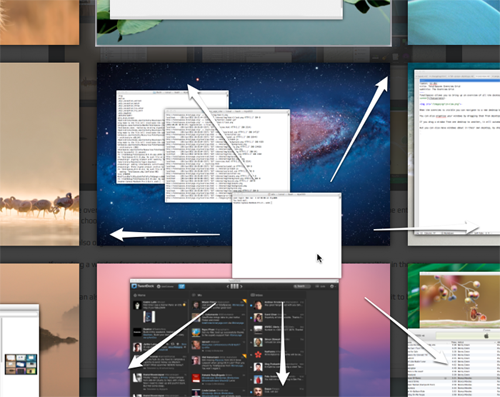Viewport: 500px width, 397px height.
Task: Click the Home column header in TweetDeck
Action: (x=140, y=295)
